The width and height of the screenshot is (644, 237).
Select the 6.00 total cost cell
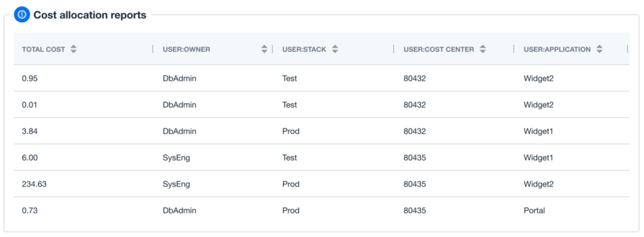(x=30, y=158)
